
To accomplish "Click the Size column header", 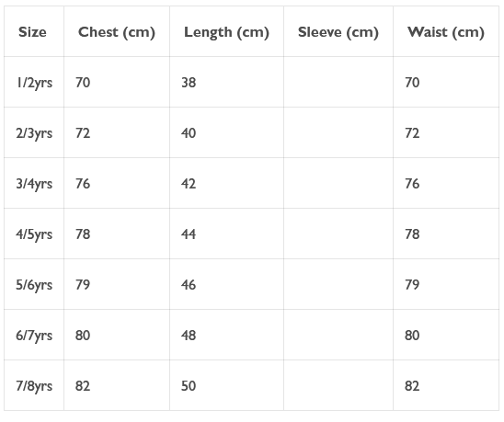I will coord(32,32).
